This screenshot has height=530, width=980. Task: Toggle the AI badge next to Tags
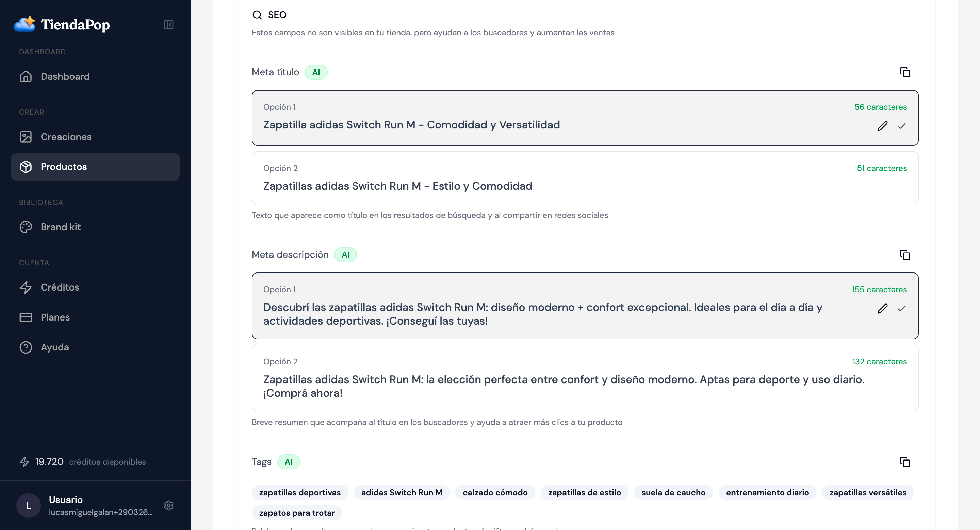[x=289, y=462]
